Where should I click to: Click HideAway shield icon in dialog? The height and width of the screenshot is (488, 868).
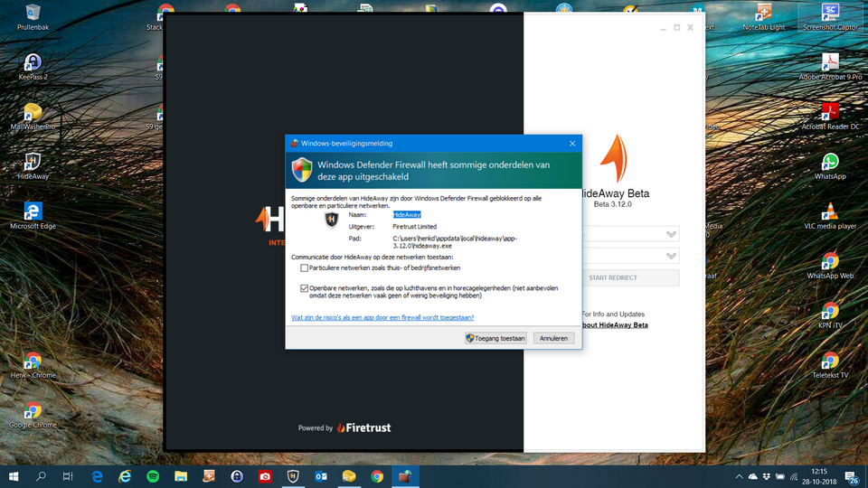(x=332, y=220)
